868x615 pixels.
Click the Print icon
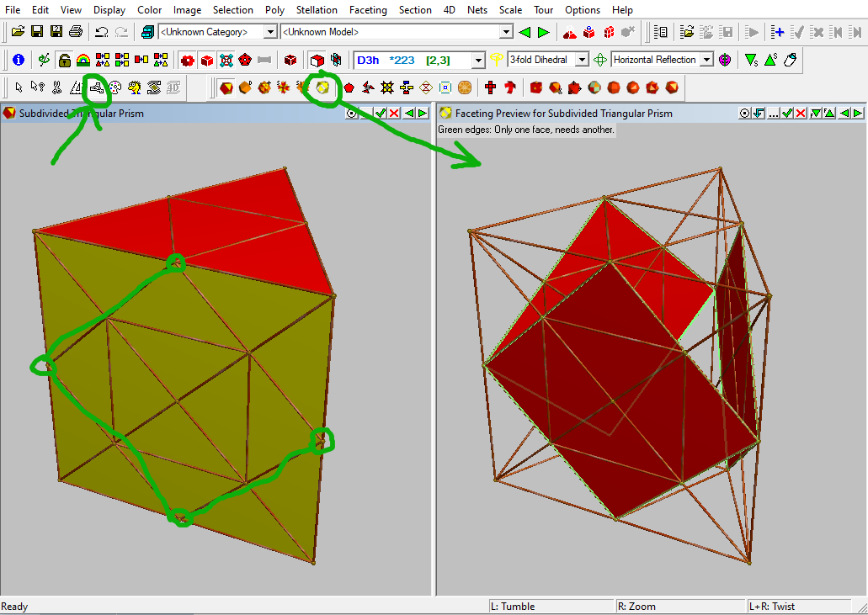point(75,32)
